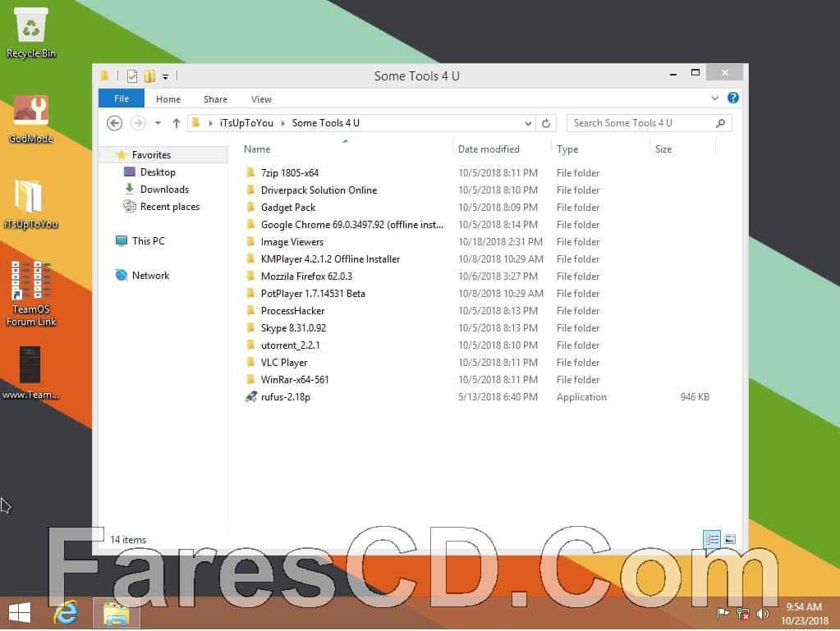Image resolution: width=840 pixels, height=631 pixels.
Task: Click the volume speaker tray icon
Action: click(762, 613)
